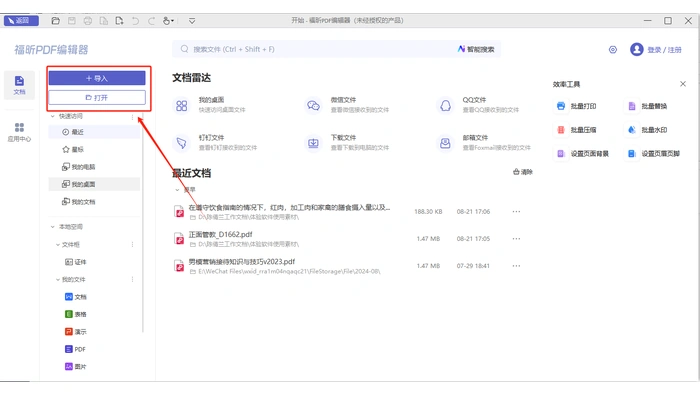Click the Redo arrow in toolbar
Image resolution: width=700 pixels, height=395 pixels.
pos(151,21)
